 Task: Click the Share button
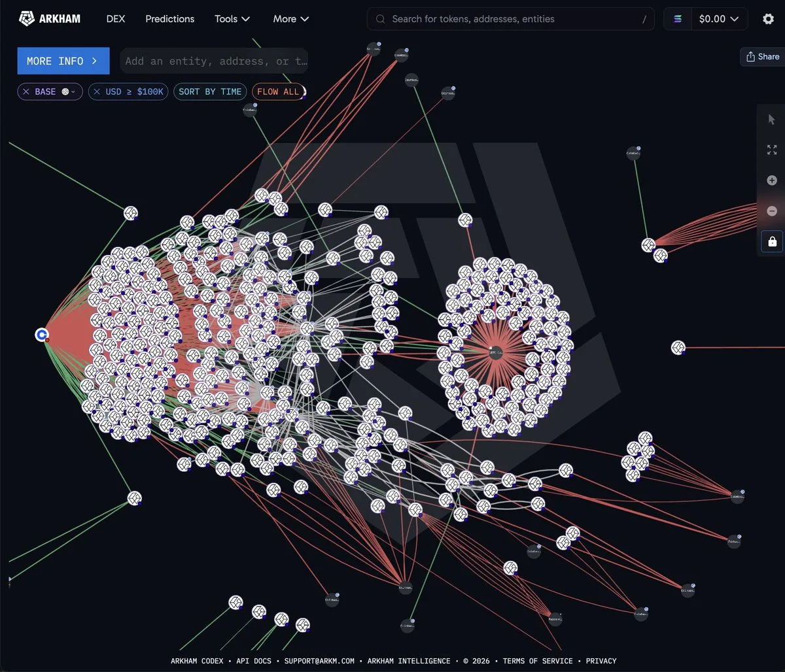[763, 57]
